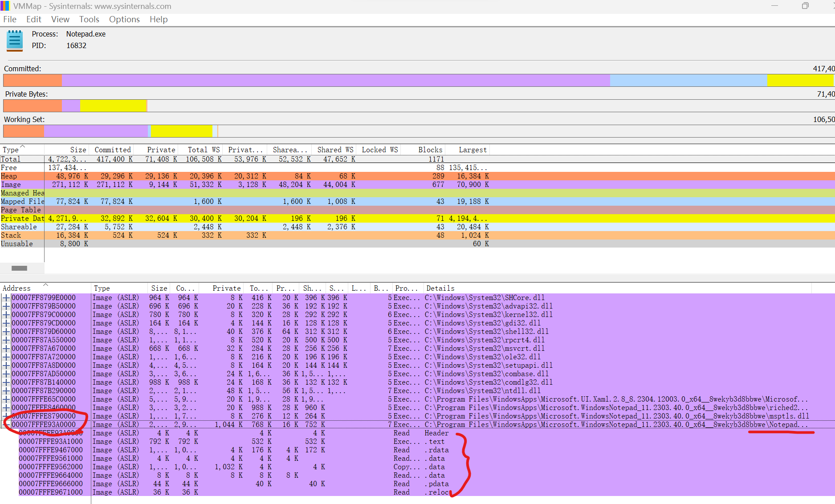Select the Unusable summary row

coord(417,244)
